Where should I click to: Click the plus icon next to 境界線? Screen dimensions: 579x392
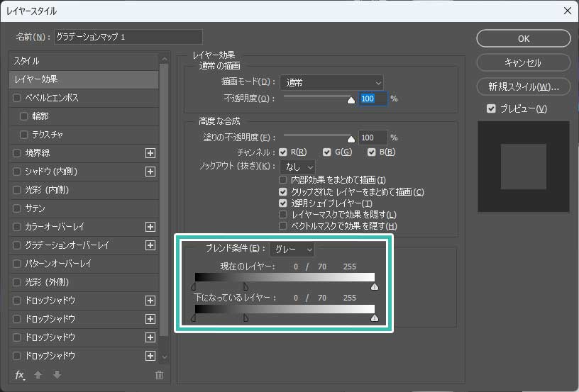150,152
